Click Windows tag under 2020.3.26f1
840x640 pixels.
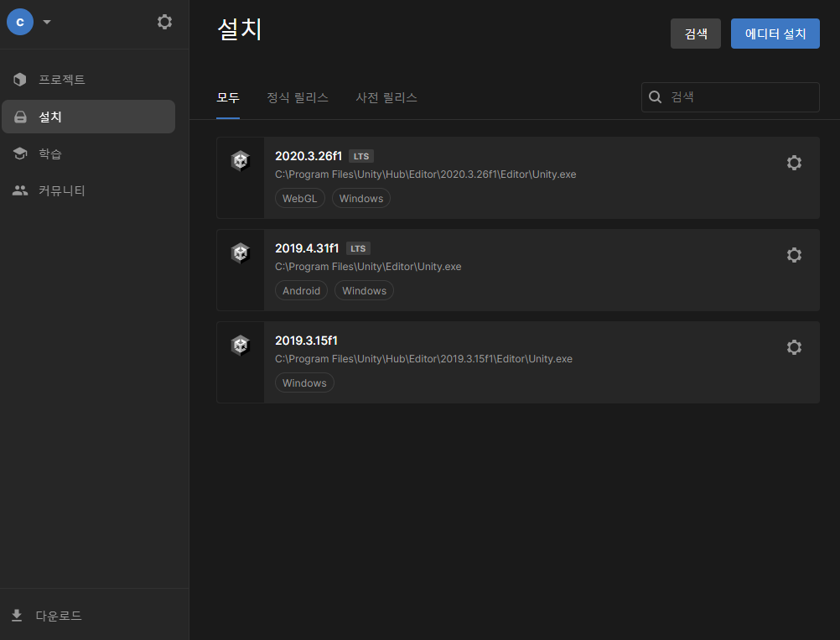tap(361, 198)
